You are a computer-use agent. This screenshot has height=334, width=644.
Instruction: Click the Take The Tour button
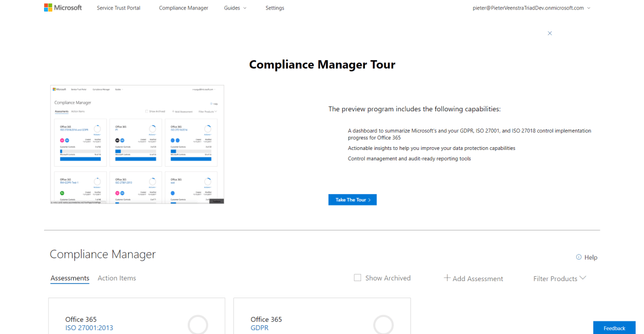point(352,200)
